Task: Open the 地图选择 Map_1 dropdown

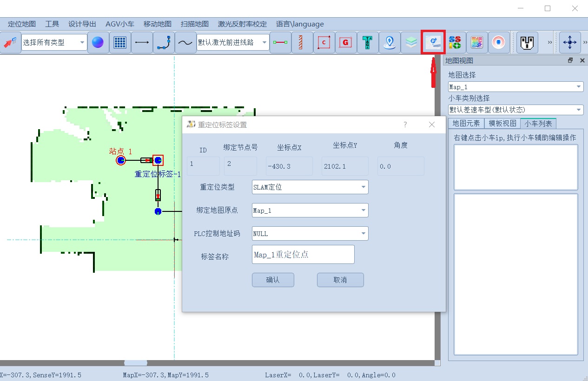Action: tap(515, 86)
